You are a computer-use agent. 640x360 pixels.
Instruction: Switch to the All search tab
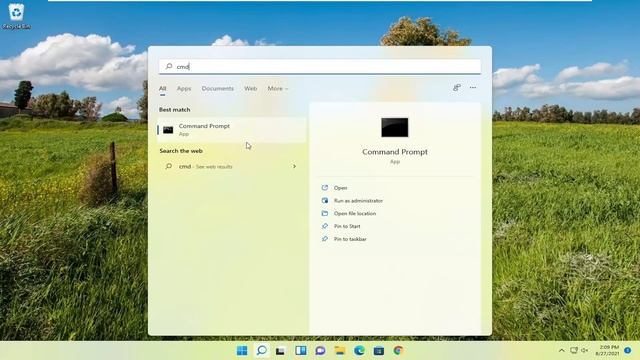[162, 89]
